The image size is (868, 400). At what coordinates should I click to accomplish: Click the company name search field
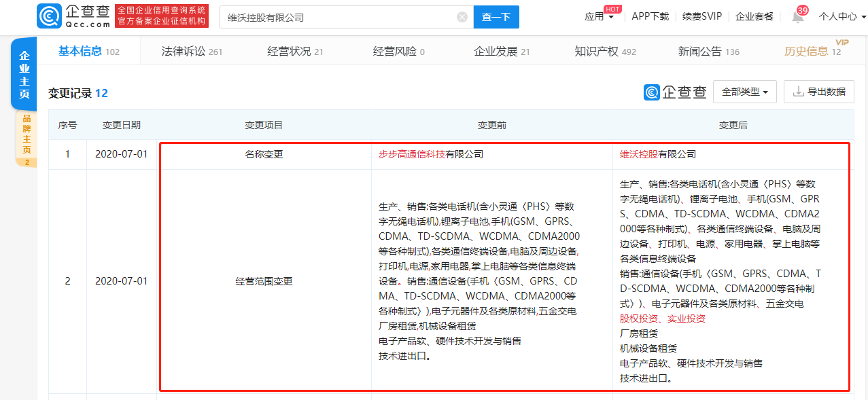click(336, 18)
